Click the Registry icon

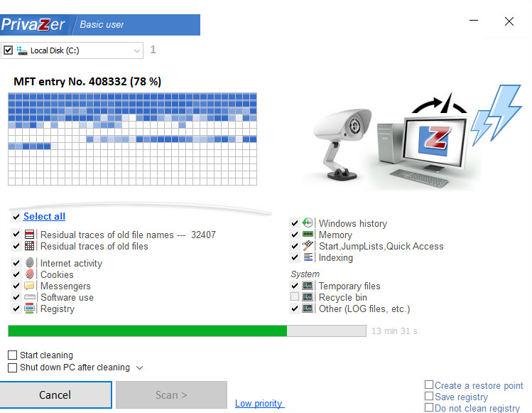(30, 309)
